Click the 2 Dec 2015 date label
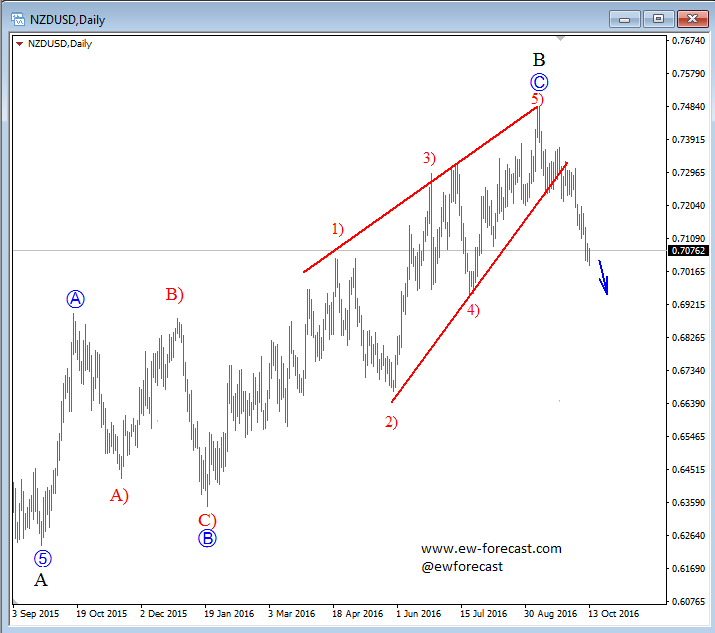Screen dimensions: 715x633 (x=164, y=614)
